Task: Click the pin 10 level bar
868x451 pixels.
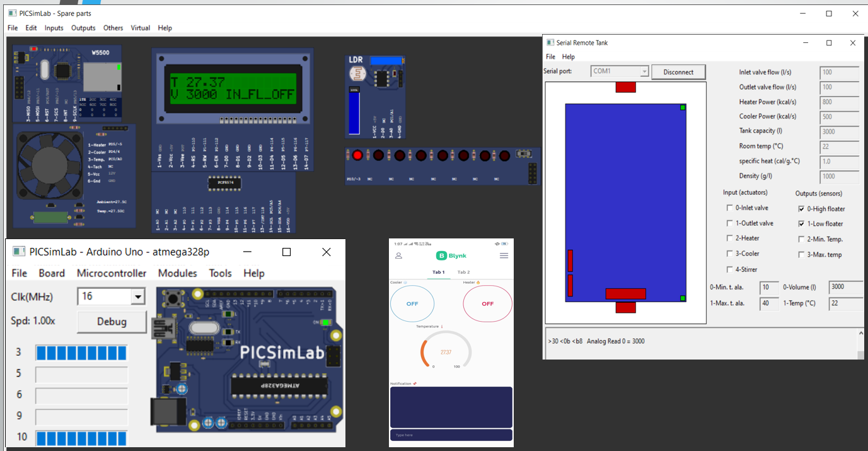Action: pos(81,437)
